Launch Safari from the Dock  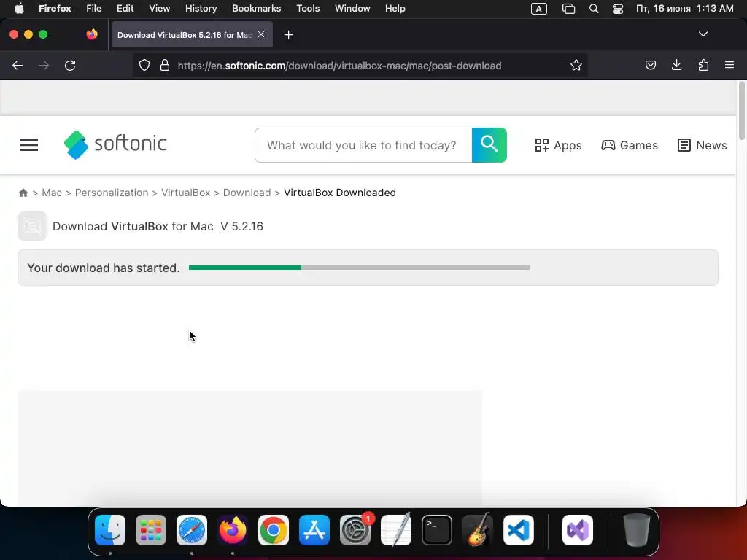pyautogui.click(x=192, y=530)
